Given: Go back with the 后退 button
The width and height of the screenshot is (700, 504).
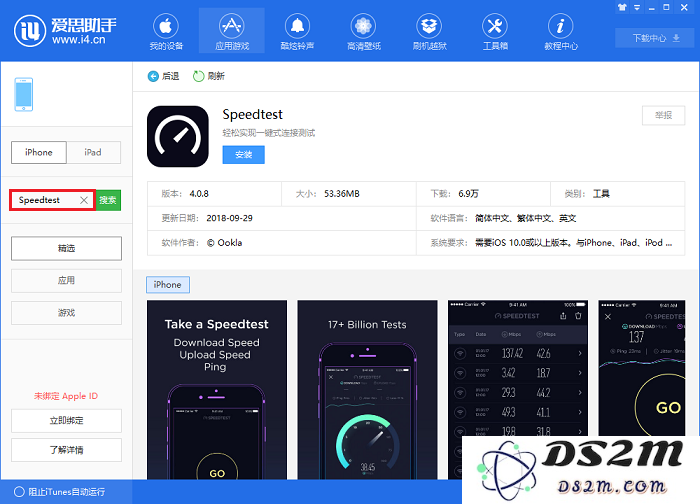Looking at the screenshot, I should [x=163, y=76].
